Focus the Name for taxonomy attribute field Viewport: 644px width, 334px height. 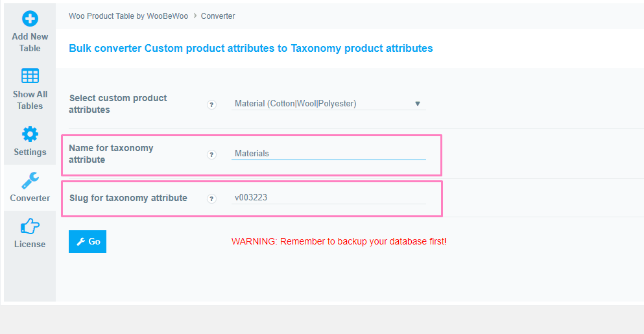click(329, 153)
